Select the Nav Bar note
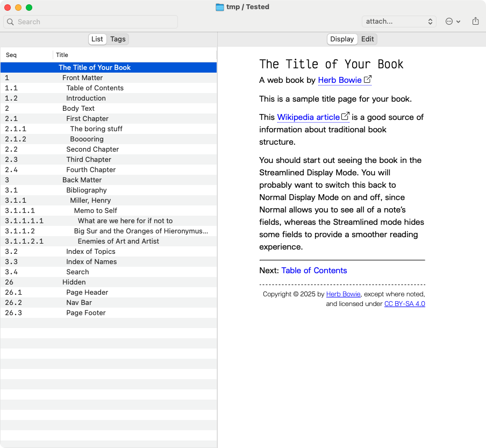 click(79, 303)
